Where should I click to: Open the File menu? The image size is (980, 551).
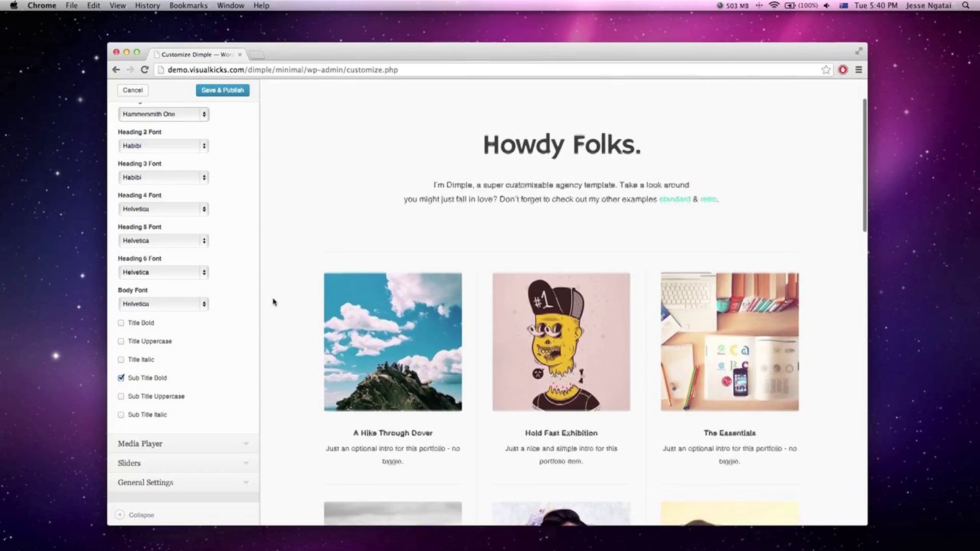(x=71, y=5)
